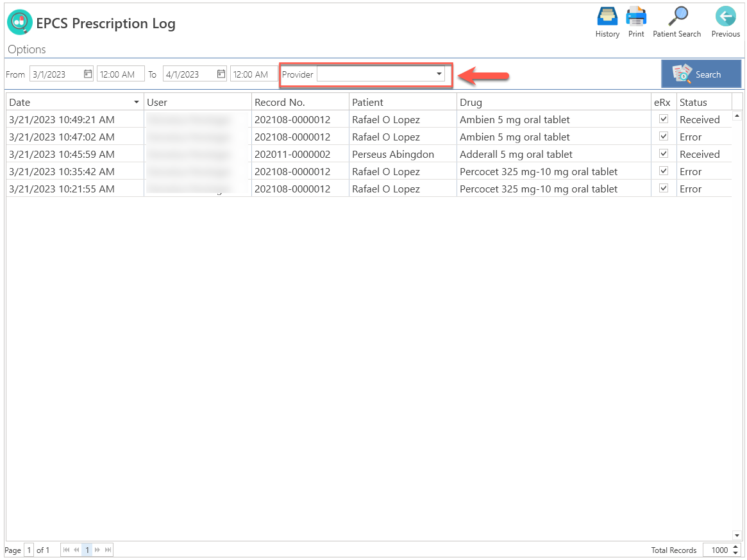Select Received status in Perseus Abingdon row
This screenshot has height=560, width=747.
pyautogui.click(x=703, y=154)
